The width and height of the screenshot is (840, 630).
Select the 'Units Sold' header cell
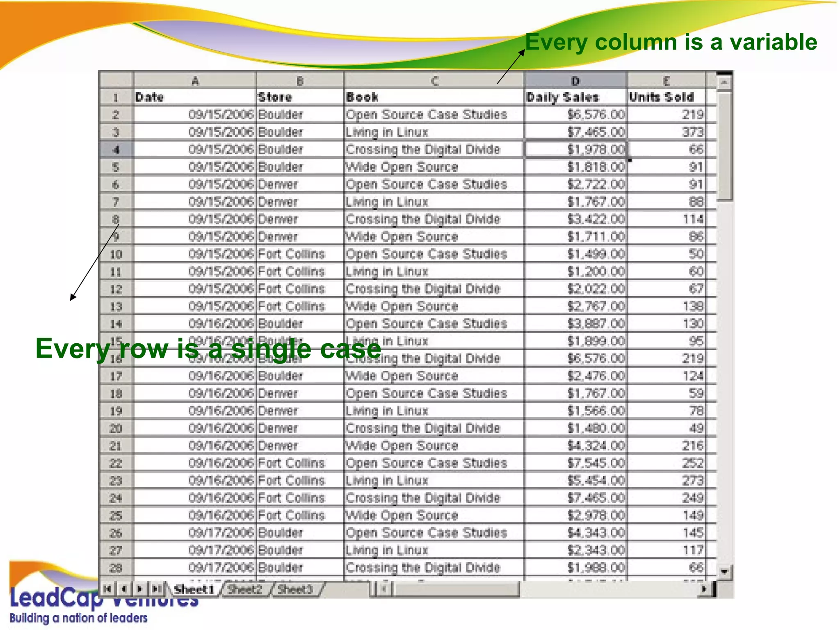tap(666, 97)
